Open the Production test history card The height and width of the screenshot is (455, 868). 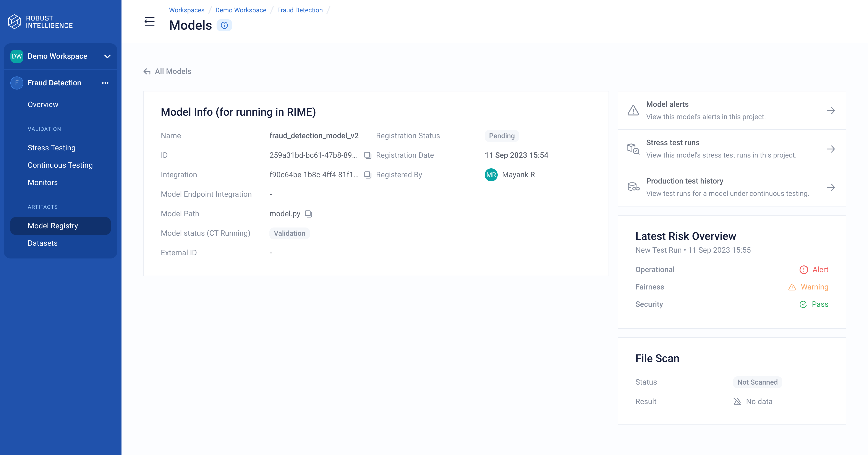tap(732, 187)
